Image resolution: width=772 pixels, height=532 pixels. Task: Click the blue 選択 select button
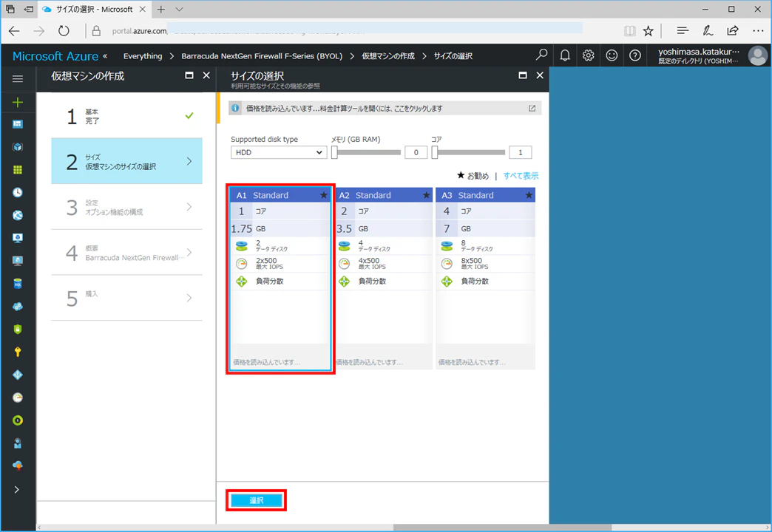click(257, 500)
